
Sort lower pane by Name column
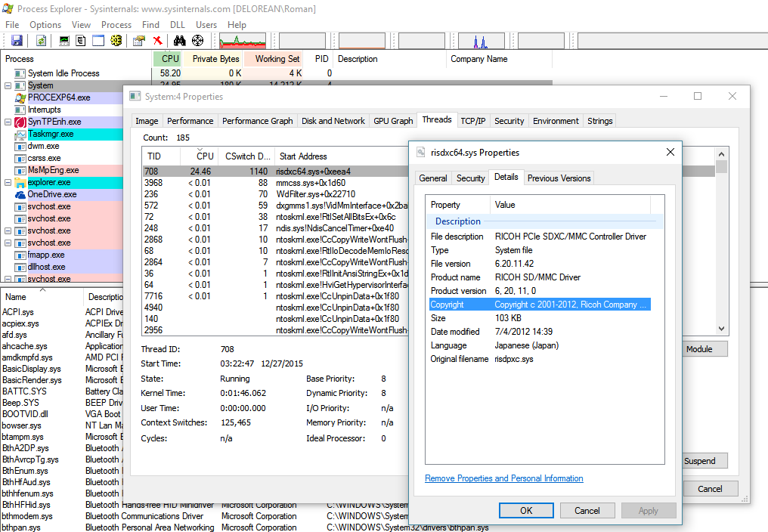click(x=42, y=297)
